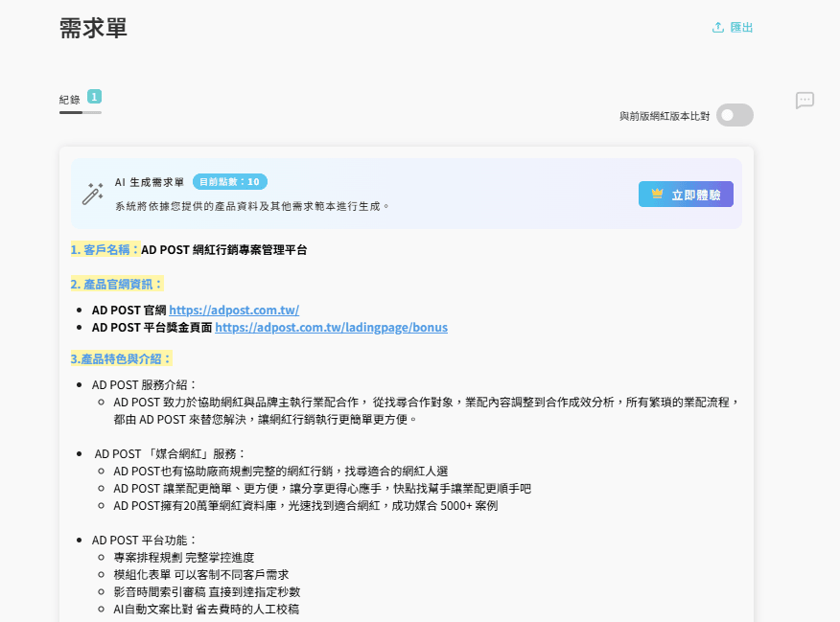The image size is (840, 622).
Task: Click the export upload icon
Action: [718, 28]
